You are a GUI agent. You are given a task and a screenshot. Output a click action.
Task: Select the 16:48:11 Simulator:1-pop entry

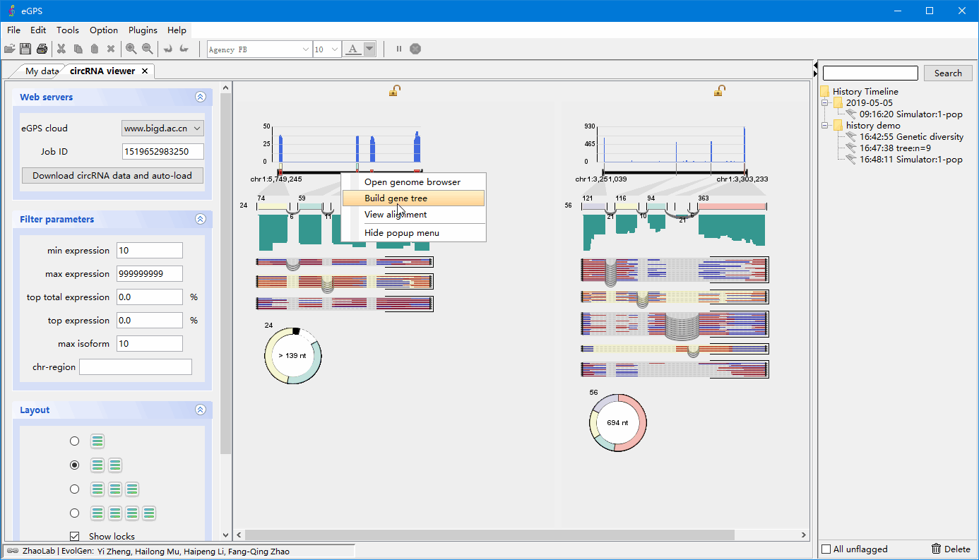coord(910,160)
